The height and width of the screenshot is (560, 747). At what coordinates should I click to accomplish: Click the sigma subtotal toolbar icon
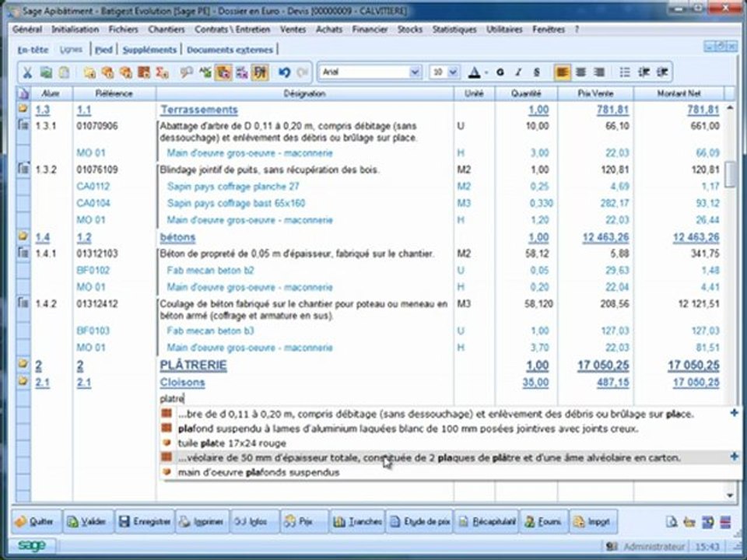click(163, 72)
